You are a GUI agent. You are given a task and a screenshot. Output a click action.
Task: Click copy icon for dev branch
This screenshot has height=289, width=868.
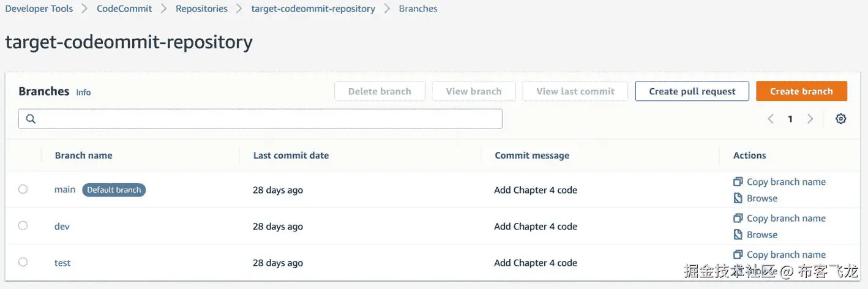click(738, 218)
